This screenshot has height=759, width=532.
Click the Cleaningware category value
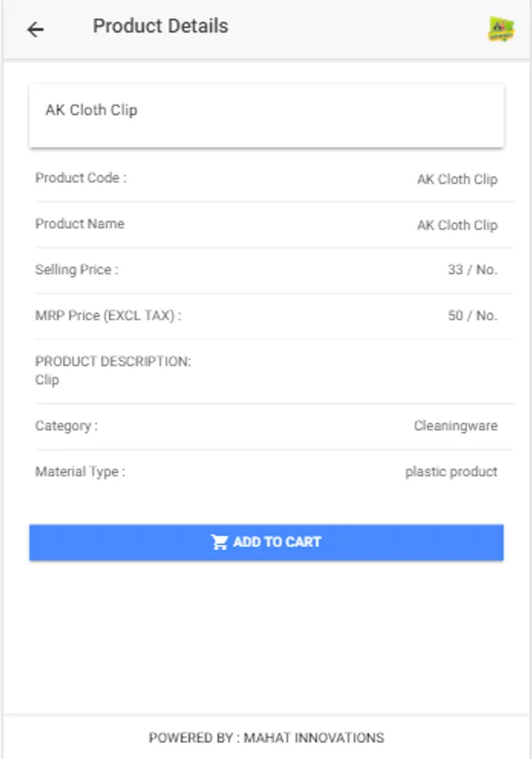click(455, 426)
